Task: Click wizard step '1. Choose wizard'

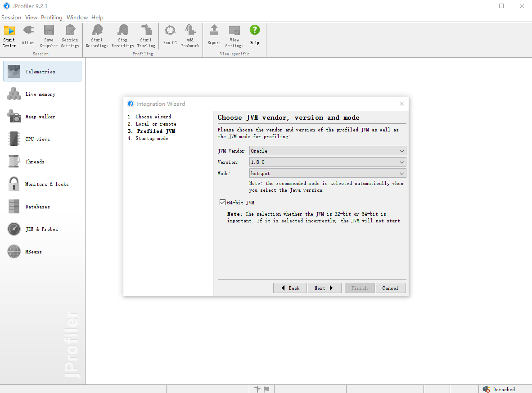Action: click(149, 117)
